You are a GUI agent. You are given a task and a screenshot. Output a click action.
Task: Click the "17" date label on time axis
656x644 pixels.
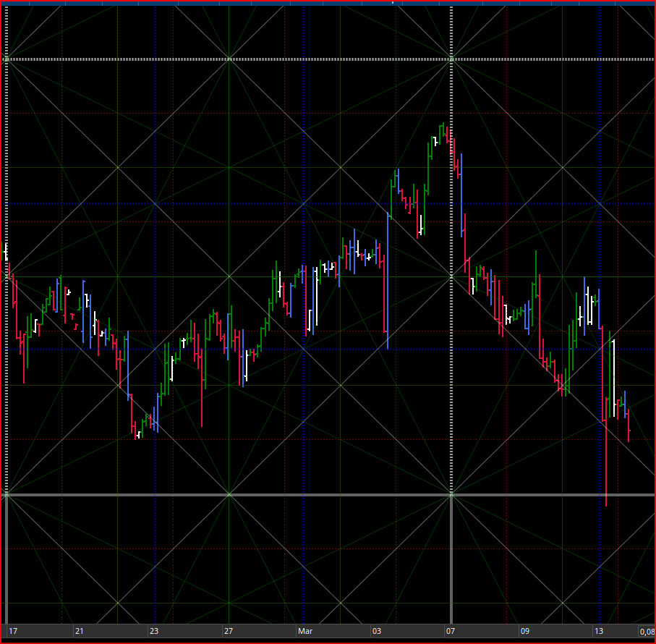pos(14,631)
